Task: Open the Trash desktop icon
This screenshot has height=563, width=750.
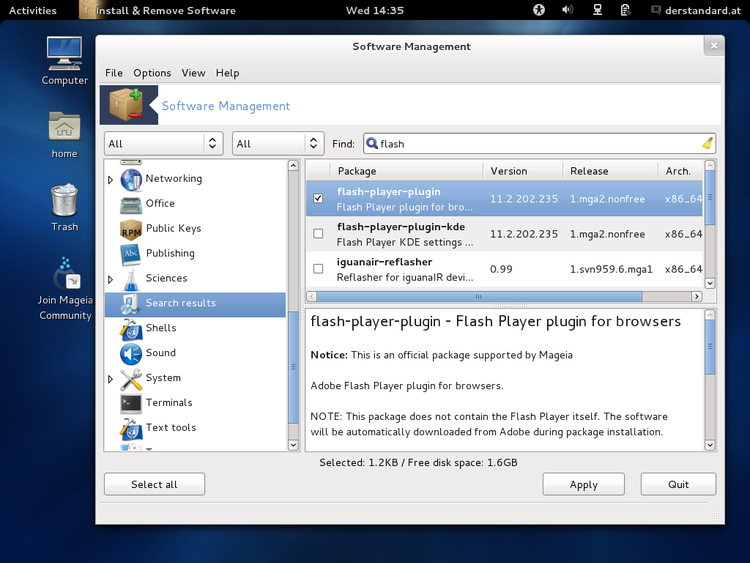Action: pos(64,201)
